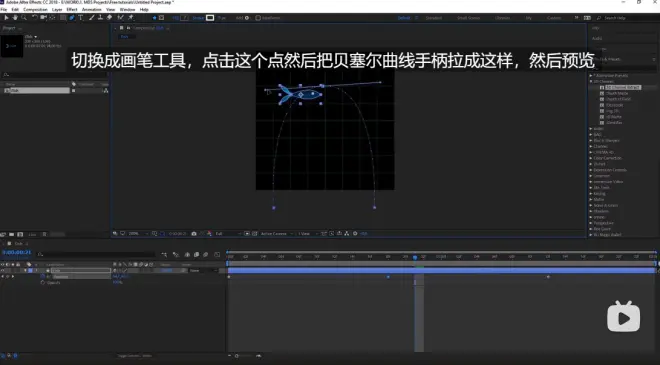The width and height of the screenshot is (660, 365).
Task: Click the new folder icon in Project panel
Action: click(12, 234)
